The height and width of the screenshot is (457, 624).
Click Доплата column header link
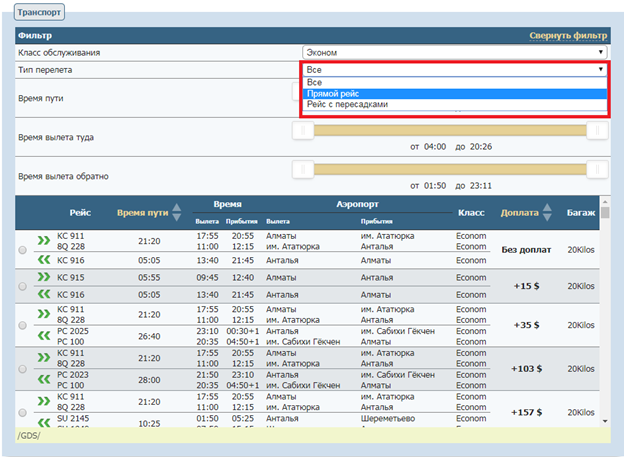[519, 213]
